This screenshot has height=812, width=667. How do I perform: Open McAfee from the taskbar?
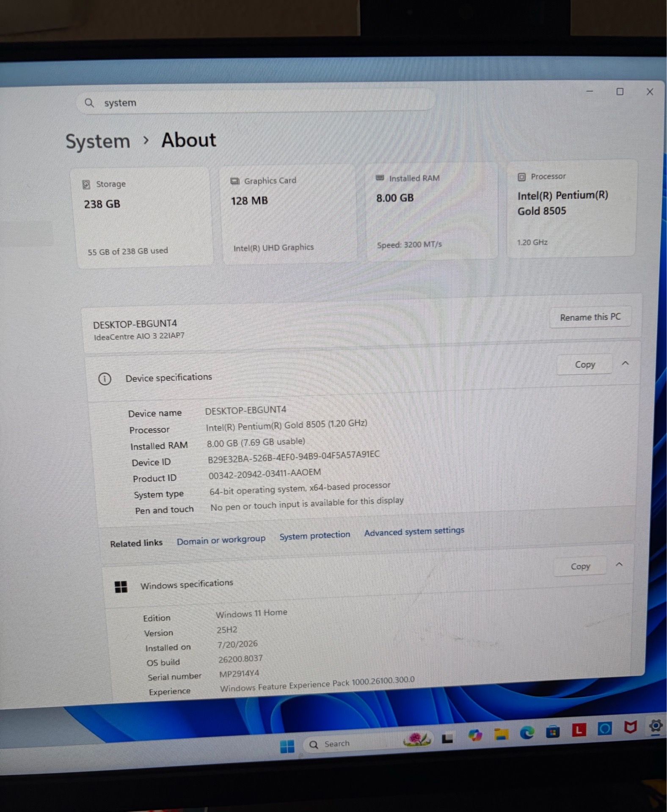click(630, 727)
